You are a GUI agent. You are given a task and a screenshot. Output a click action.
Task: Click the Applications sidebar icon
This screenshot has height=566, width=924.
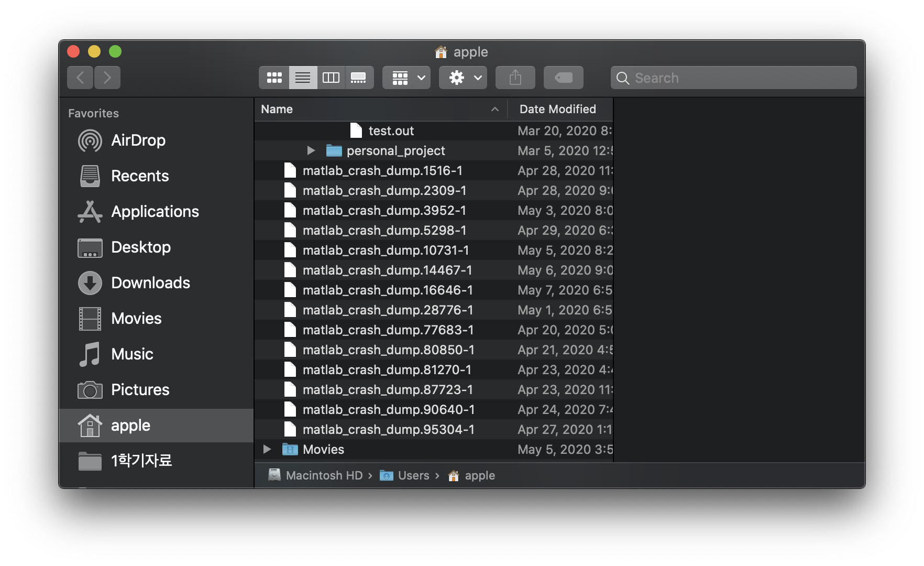[90, 212]
